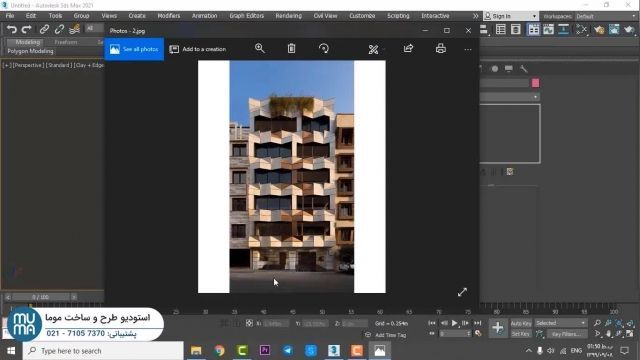Screen dimensions: 640x360
Task: Play the animation
Action: point(454,323)
